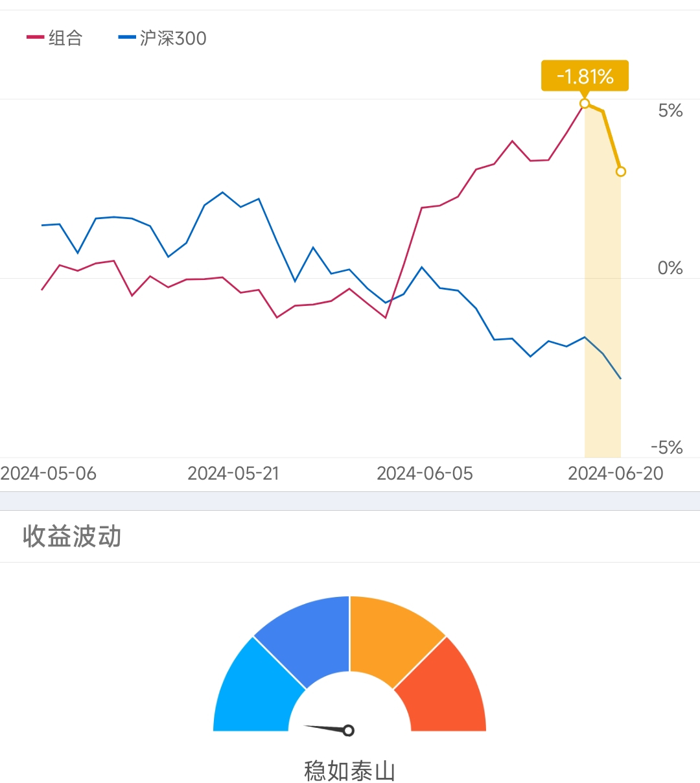The height and width of the screenshot is (783, 700).
Task: Click the -1.81% drawdown tooltip badge
Action: point(585,76)
